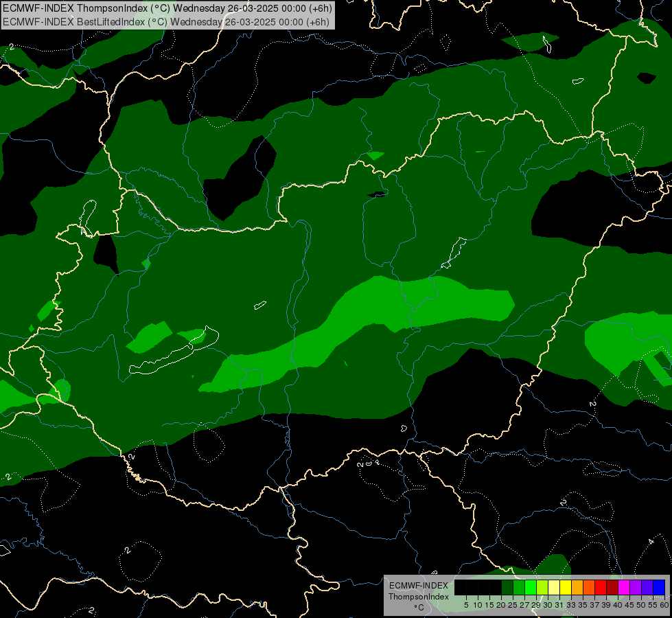Choose the magenta 40–45 legend swatch
672x618 pixels.
624,587
